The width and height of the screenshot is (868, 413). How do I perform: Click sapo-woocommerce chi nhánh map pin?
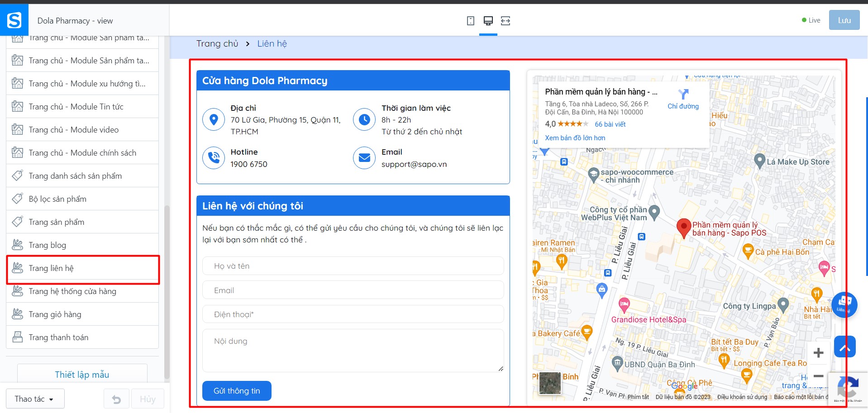[x=593, y=175]
